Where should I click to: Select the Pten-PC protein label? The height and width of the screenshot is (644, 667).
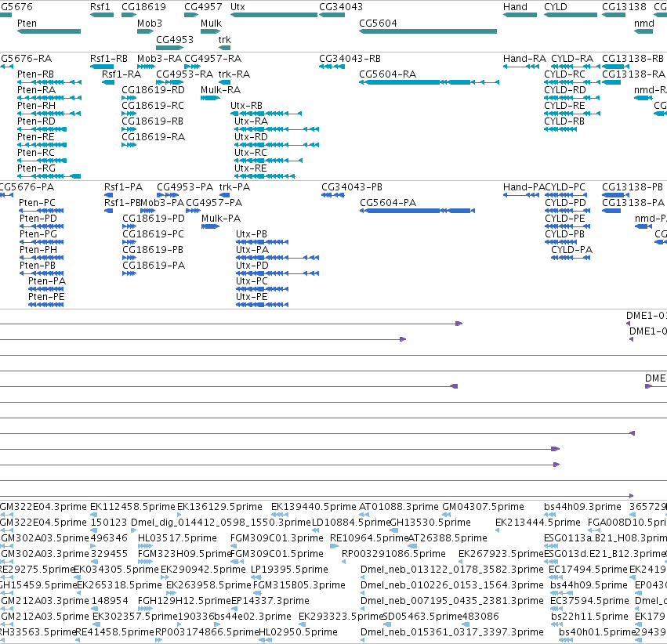[37, 203]
